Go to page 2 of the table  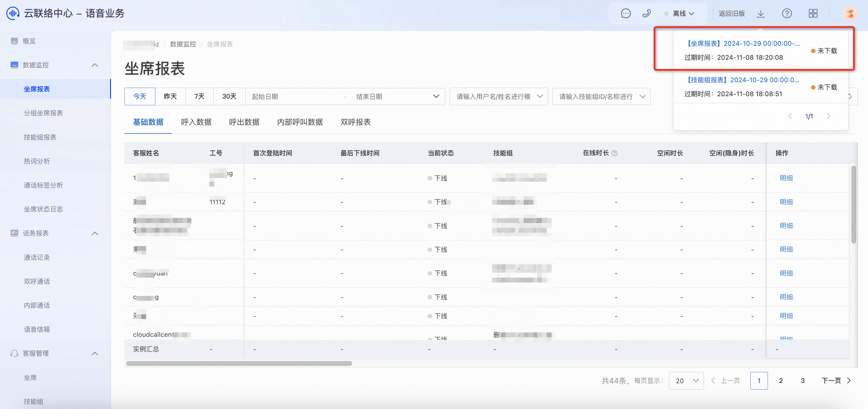[x=781, y=381]
